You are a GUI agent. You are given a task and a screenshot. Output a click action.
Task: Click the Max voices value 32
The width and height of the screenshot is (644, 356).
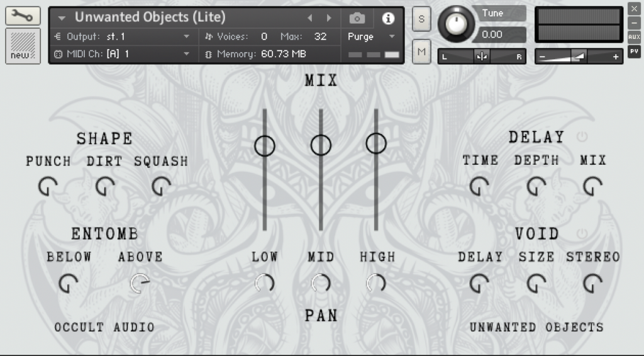320,36
